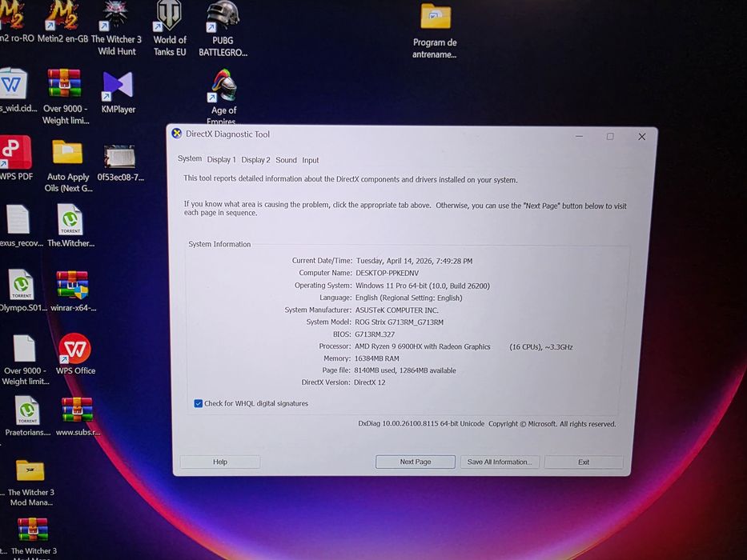Select the KMPlayer desktop shortcut
This screenshot has width=747, height=560.
pos(118,93)
